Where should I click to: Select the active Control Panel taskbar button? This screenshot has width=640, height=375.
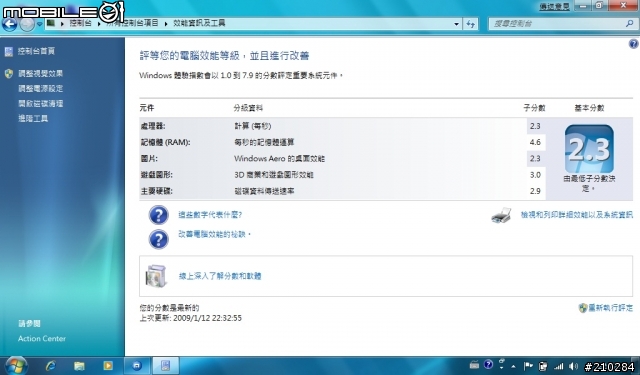(165, 366)
